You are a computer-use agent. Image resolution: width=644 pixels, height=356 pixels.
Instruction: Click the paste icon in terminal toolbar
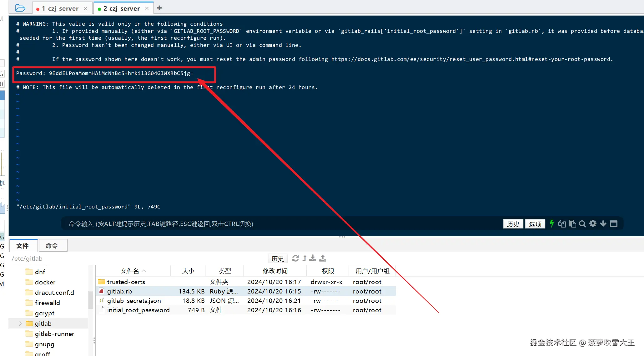click(x=572, y=223)
